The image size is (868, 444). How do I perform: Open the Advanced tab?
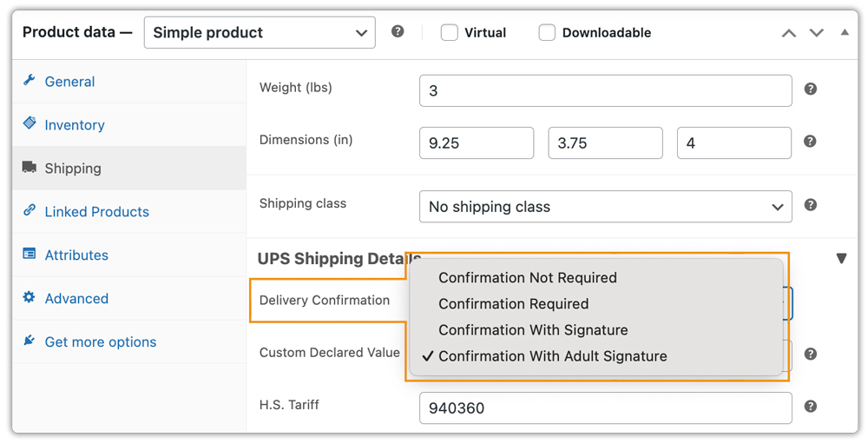tap(129, 298)
